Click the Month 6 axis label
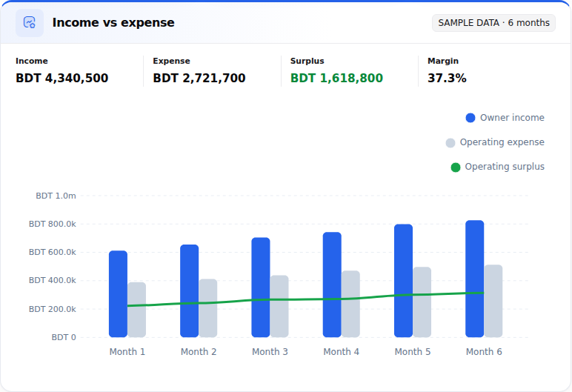Screen dimensions: 572x392 [x=484, y=352]
